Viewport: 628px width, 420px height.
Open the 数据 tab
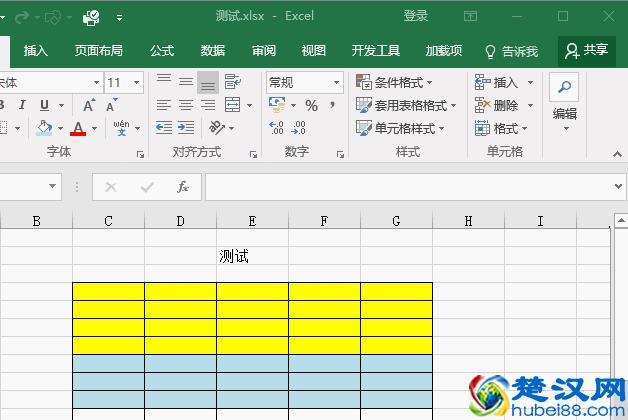tap(213, 51)
